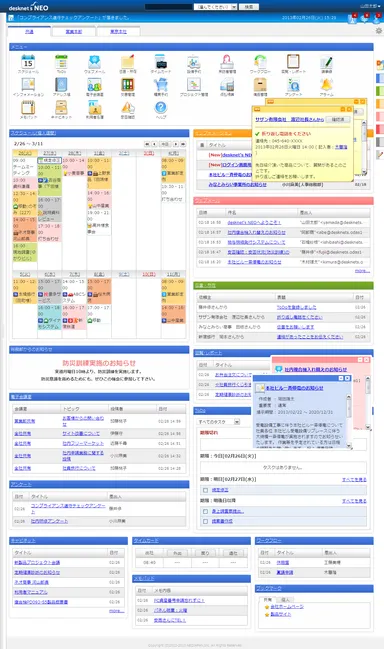Close the blue notice popup window
The image size is (384, 649).
click(348, 378)
